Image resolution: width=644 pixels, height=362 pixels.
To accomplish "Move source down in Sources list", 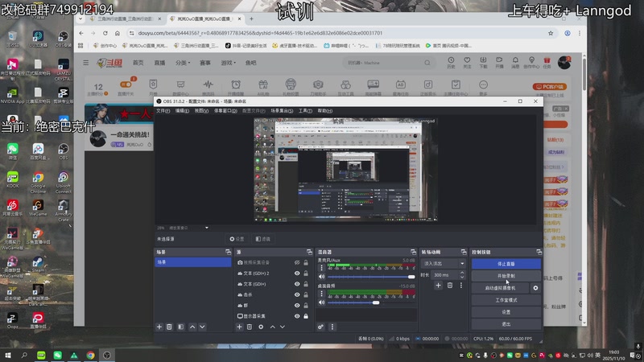I will click(283, 327).
